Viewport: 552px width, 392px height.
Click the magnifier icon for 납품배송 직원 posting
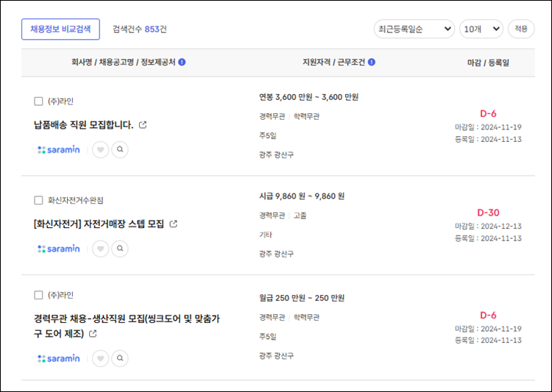coord(120,149)
